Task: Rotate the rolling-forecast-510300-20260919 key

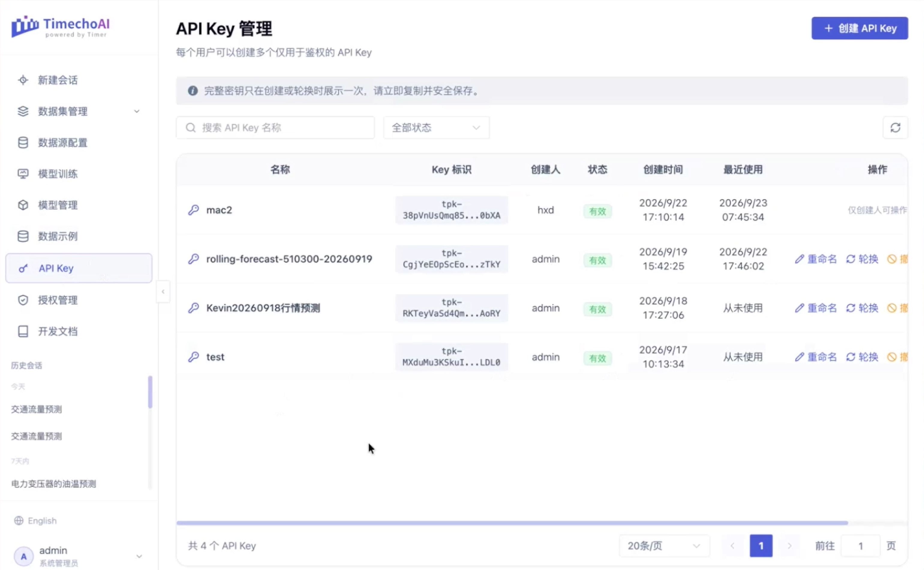Action: point(862,259)
